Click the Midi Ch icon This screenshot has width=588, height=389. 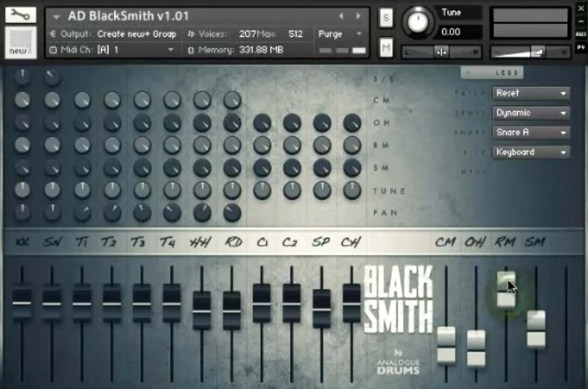pos(53,50)
